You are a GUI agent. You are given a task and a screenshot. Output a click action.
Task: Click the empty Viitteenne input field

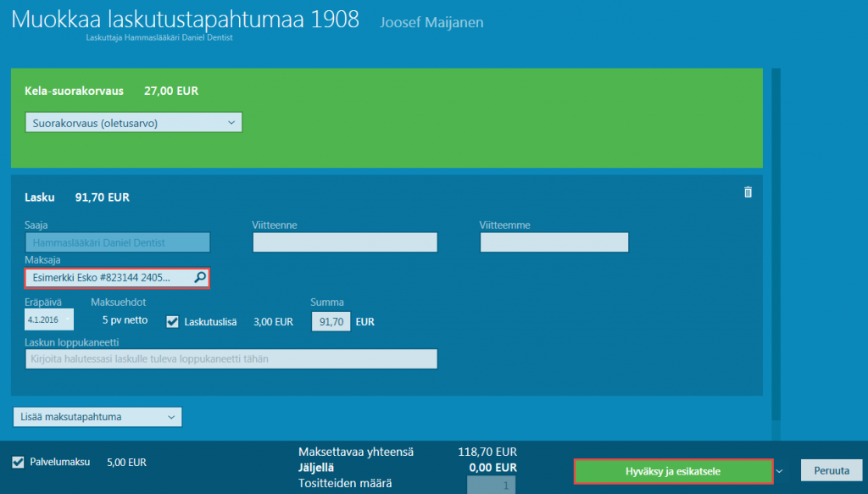344,242
